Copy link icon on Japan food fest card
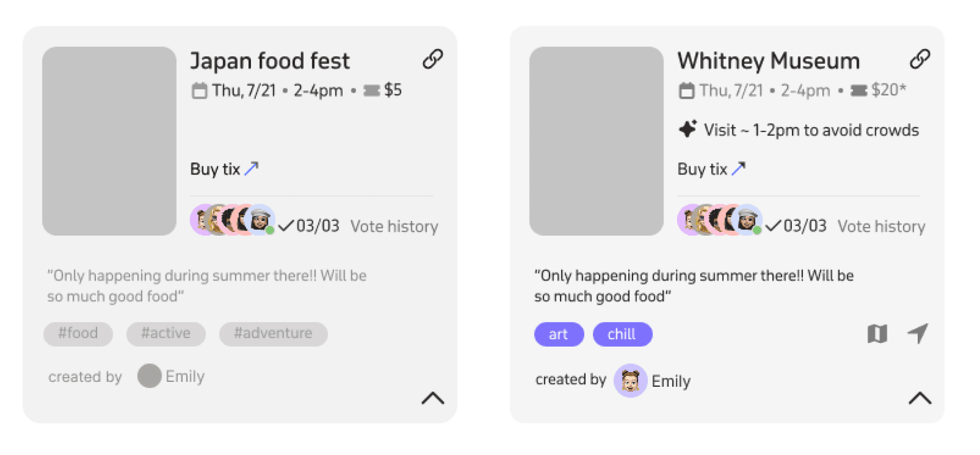This screenshot has height=455, width=980. pyautogui.click(x=433, y=59)
